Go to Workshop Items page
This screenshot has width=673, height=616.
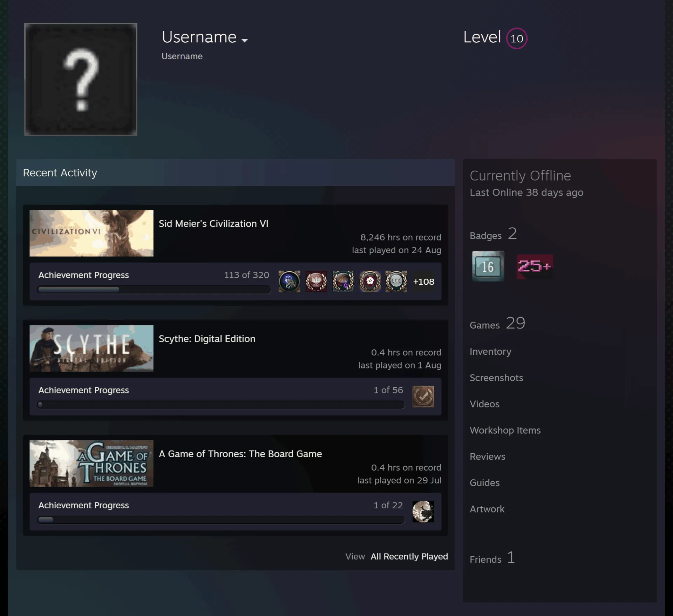coord(505,430)
